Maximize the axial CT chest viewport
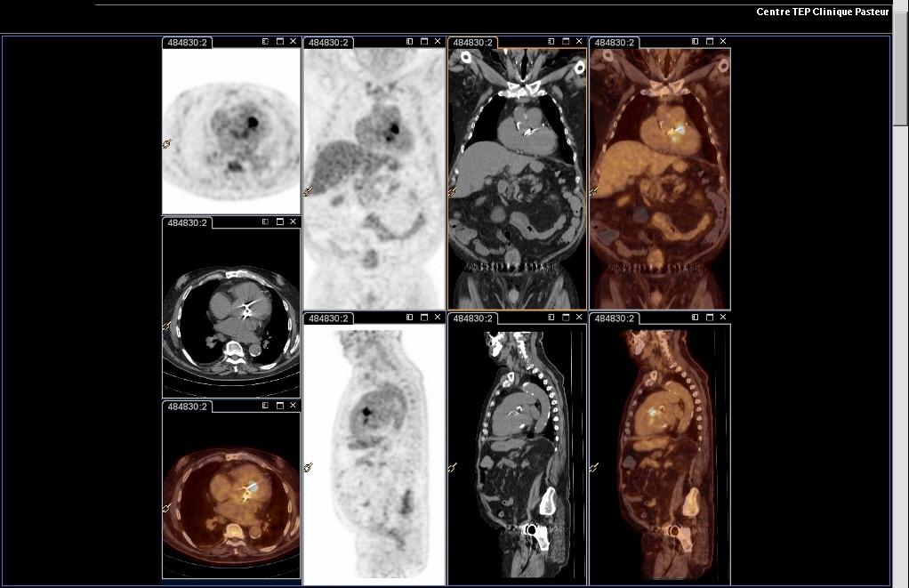This screenshot has width=909, height=588. (280, 222)
